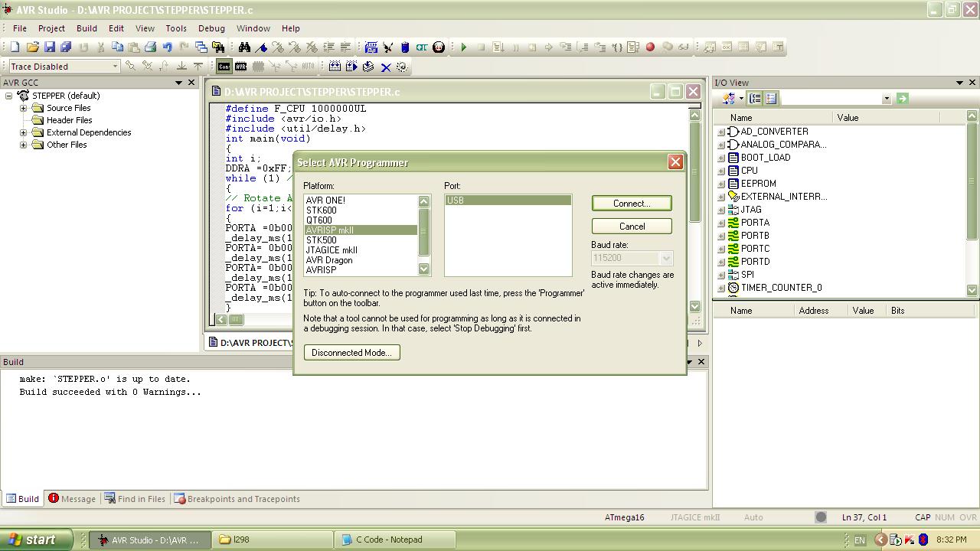Viewport: 980px width, 551px height.
Task: Toggle bookmark with the blue flag icon
Action: (x=261, y=47)
